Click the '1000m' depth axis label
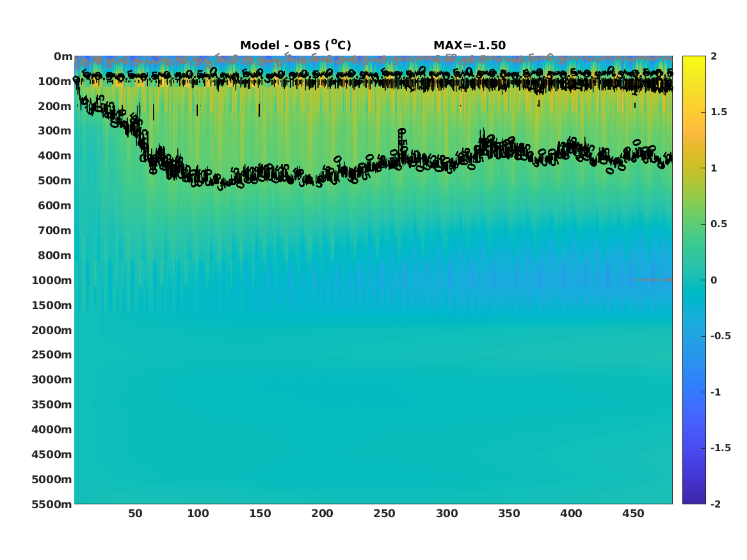The height and width of the screenshot is (560, 747). coord(52,280)
